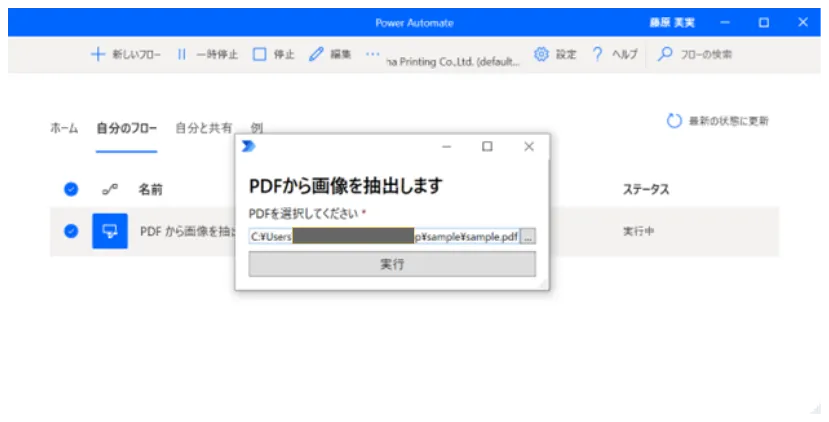Viewport: 829px width, 422px height.
Task: Browse for PDF with the ... button
Action: tap(528, 237)
